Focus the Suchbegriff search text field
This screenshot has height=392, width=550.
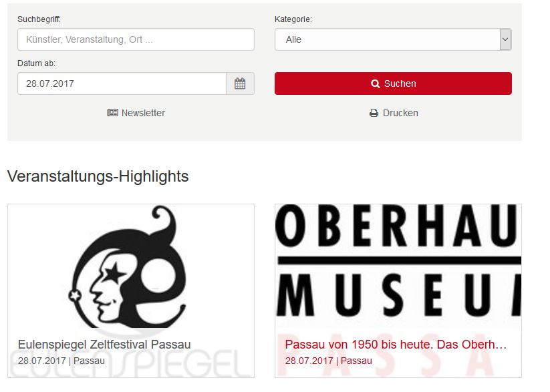click(136, 39)
